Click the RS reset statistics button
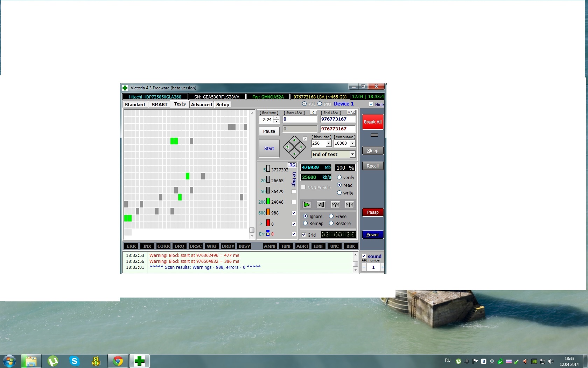Image resolution: width=588 pixels, height=368 pixels. tap(292, 165)
